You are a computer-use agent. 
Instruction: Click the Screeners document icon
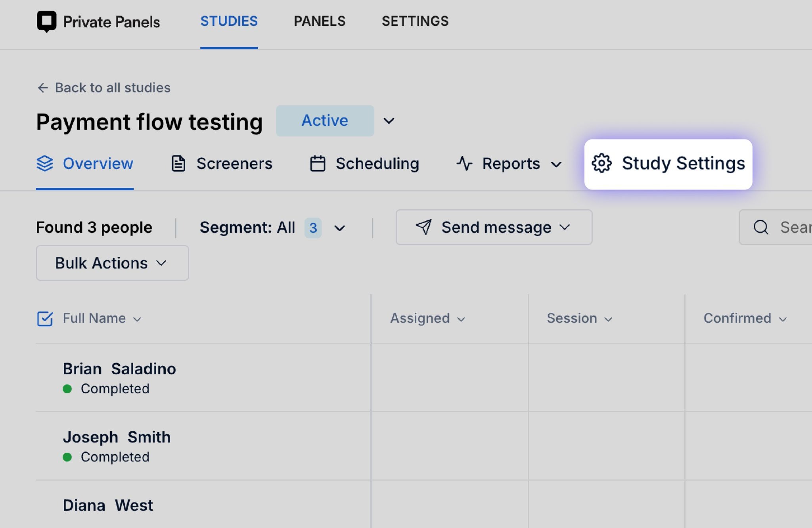pyautogui.click(x=178, y=163)
